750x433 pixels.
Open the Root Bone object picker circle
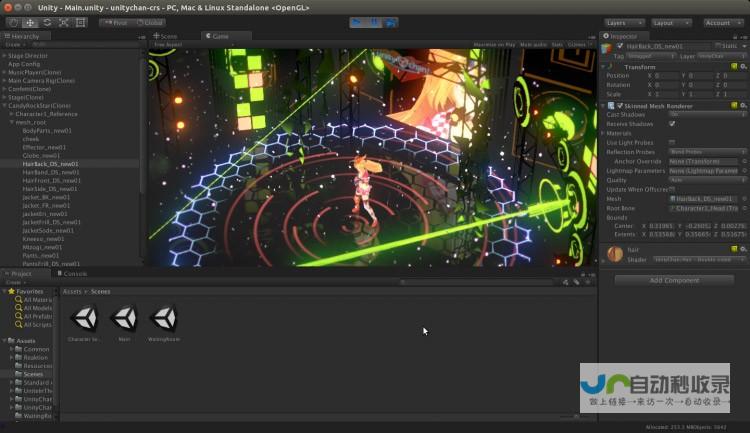pos(744,208)
